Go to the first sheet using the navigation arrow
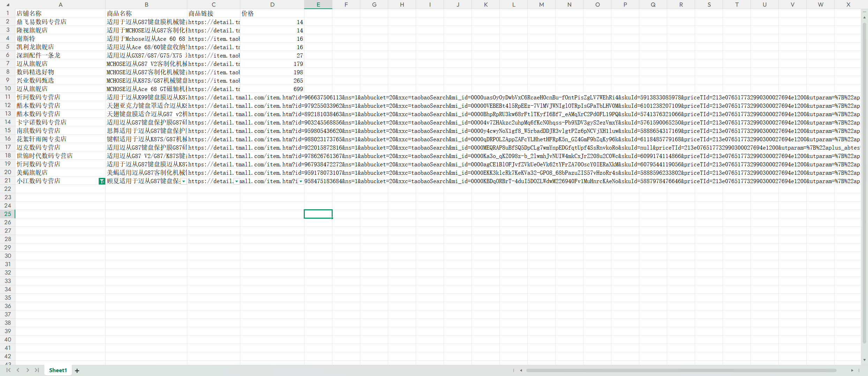The image size is (868, 376). 8,370
